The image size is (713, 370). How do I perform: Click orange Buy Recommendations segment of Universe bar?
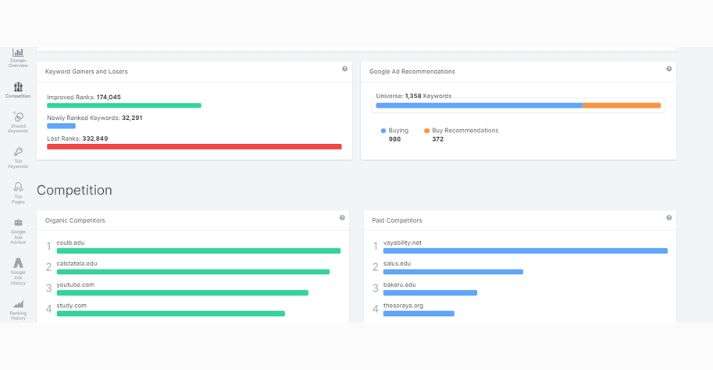(x=622, y=105)
